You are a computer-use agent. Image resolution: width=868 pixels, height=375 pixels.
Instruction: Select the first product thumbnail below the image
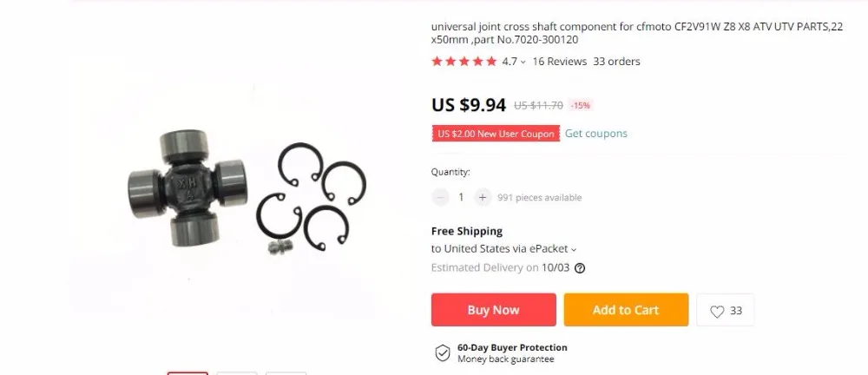point(187,373)
